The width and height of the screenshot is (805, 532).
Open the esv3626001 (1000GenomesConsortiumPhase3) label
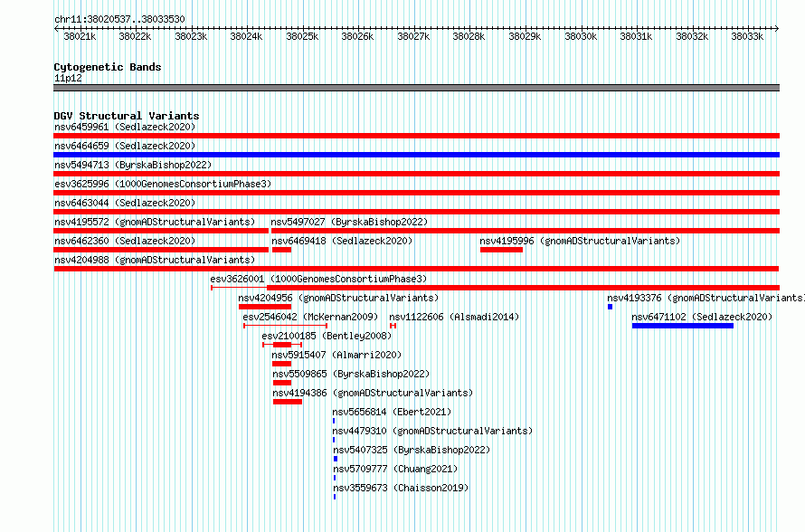coord(318,279)
